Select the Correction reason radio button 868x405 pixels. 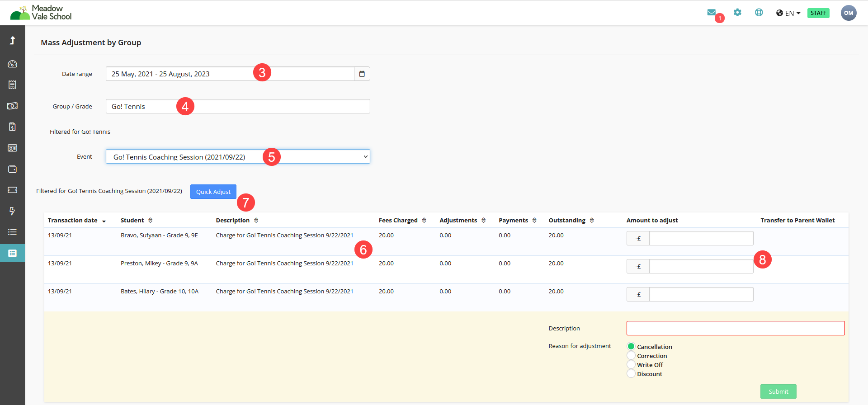(x=631, y=356)
